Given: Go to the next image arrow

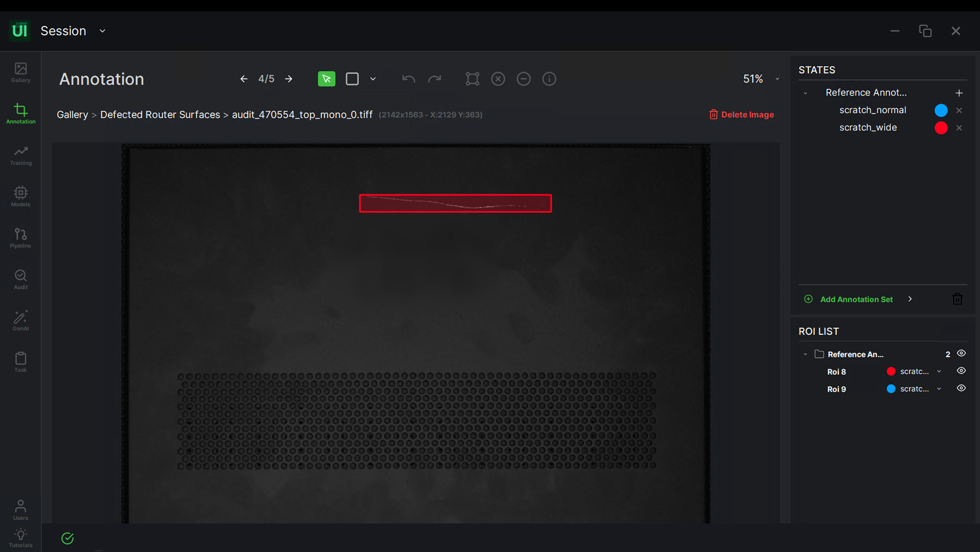Looking at the screenshot, I should (289, 79).
